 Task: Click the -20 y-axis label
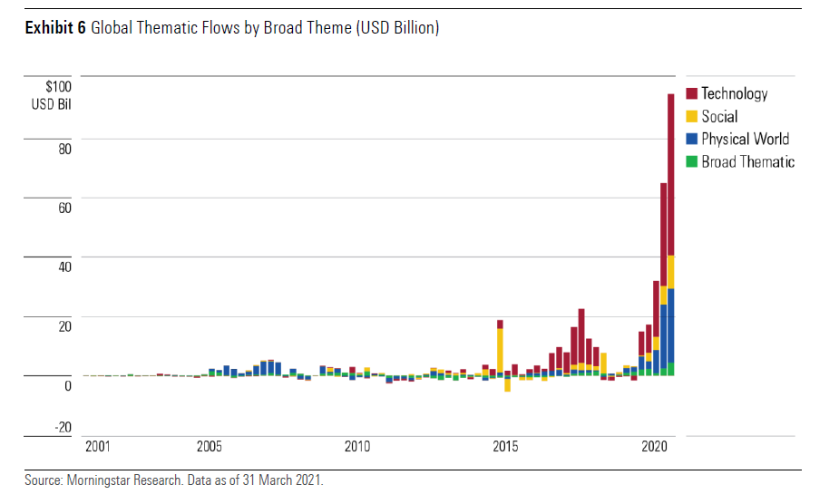tap(62, 429)
